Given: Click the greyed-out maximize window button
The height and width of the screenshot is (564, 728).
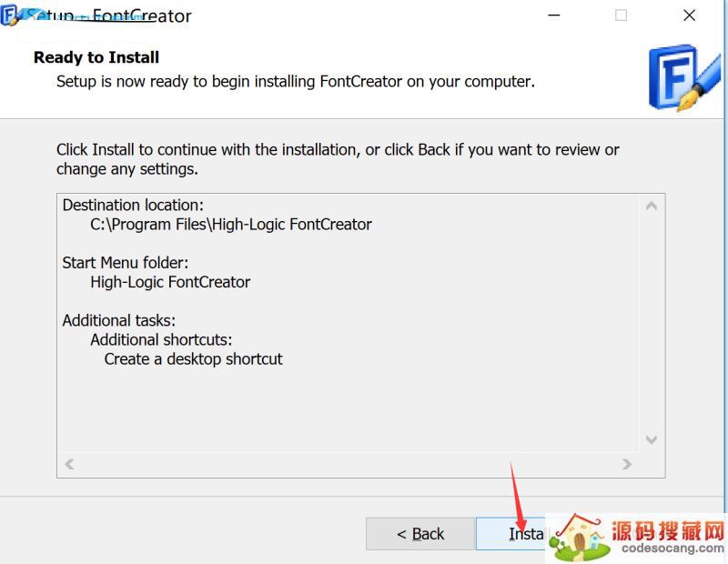Looking at the screenshot, I should pos(621,15).
